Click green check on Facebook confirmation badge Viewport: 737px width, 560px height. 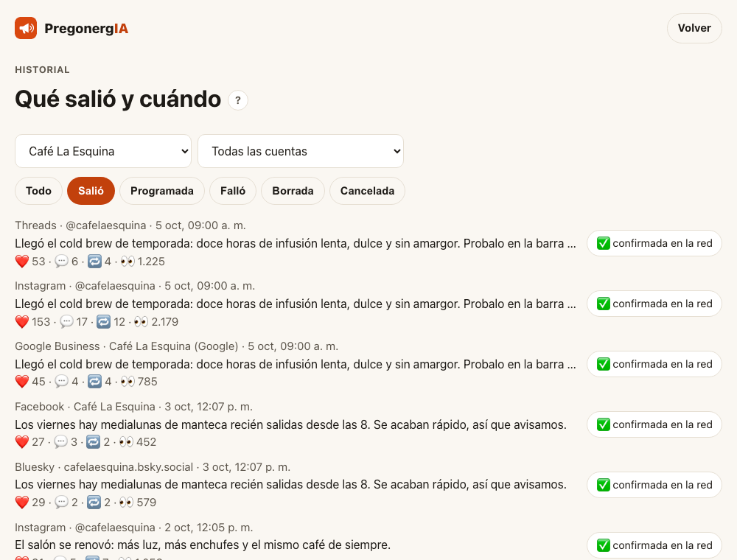click(x=604, y=424)
